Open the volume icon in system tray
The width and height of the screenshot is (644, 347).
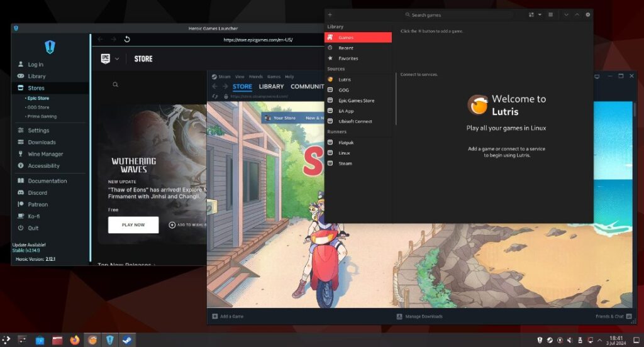tap(570, 340)
